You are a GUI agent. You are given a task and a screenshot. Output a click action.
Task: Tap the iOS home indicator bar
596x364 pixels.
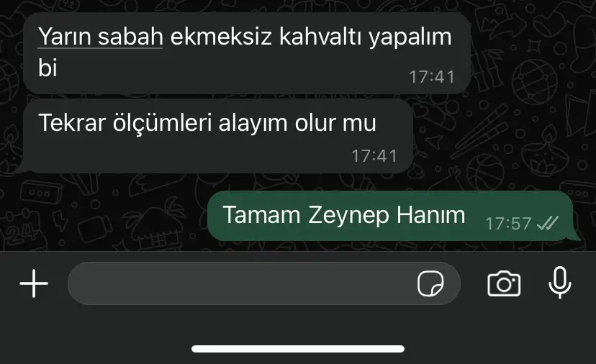pyautogui.click(x=298, y=349)
